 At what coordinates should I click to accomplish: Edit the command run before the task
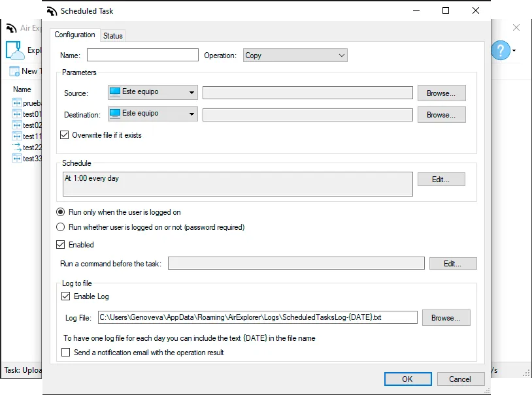tap(453, 264)
